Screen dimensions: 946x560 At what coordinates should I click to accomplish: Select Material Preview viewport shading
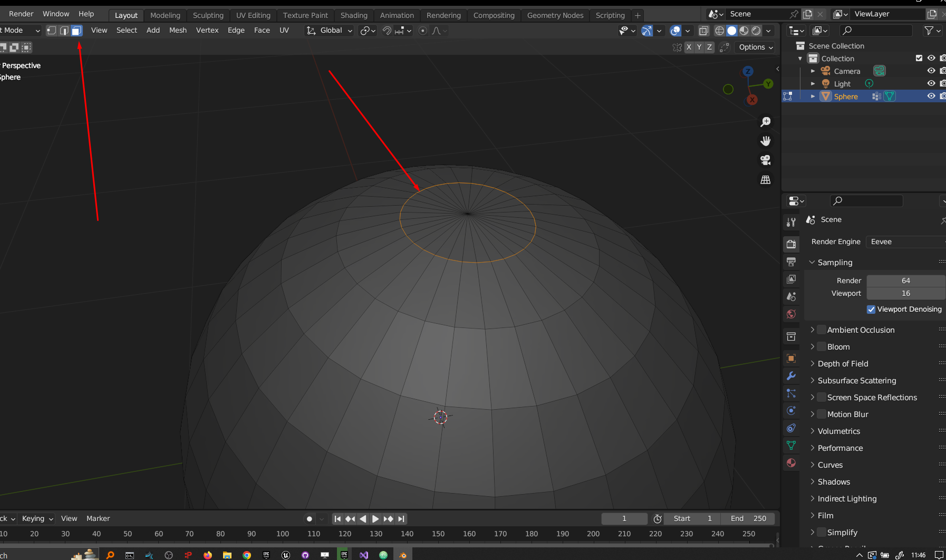(744, 31)
